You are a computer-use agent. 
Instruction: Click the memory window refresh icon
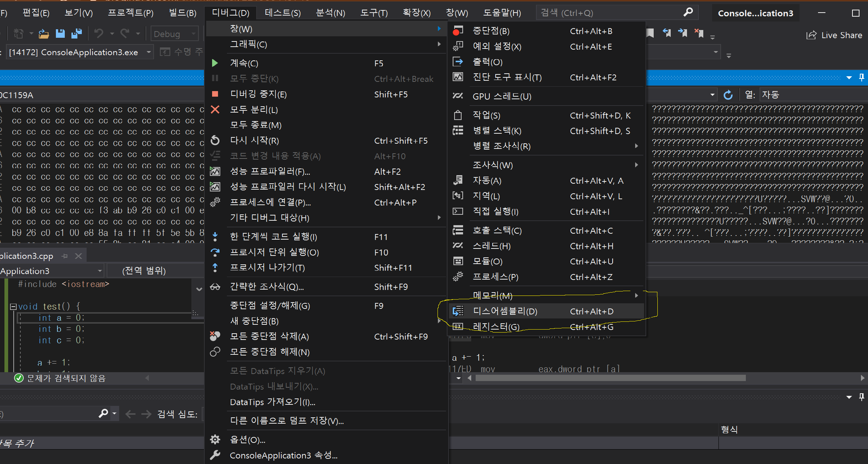[x=728, y=95]
